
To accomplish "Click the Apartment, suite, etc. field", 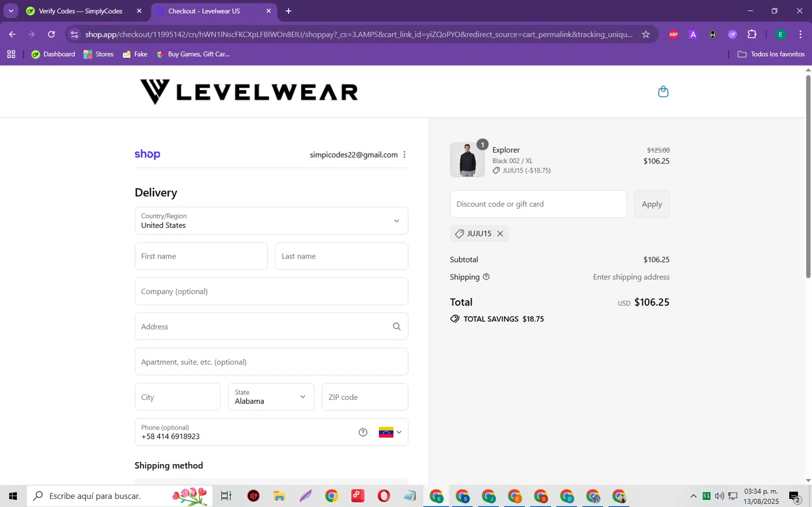I will pyautogui.click(x=271, y=362).
